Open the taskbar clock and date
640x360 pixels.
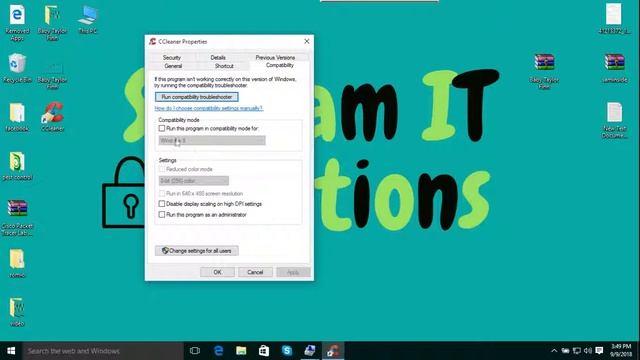[x=621, y=351]
